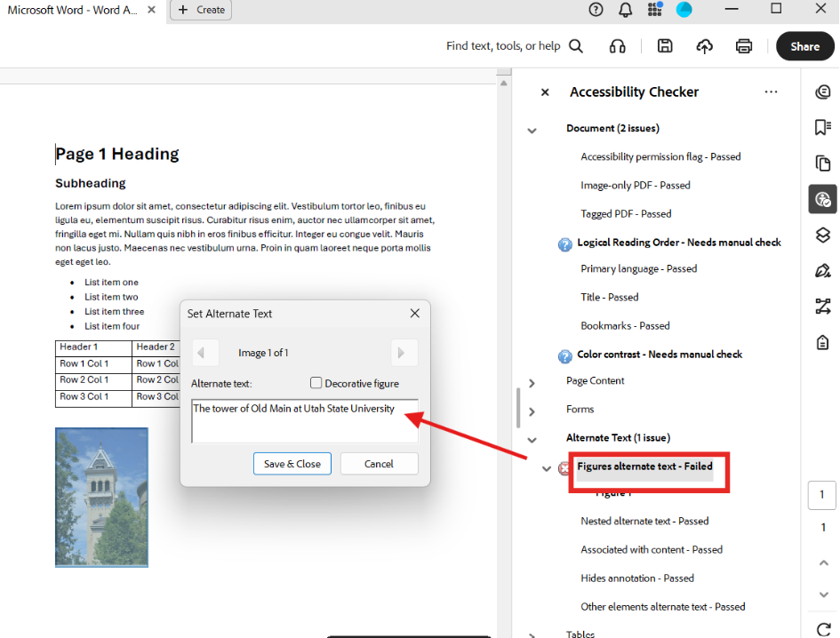Select Associated with content - Passed

pos(652,550)
